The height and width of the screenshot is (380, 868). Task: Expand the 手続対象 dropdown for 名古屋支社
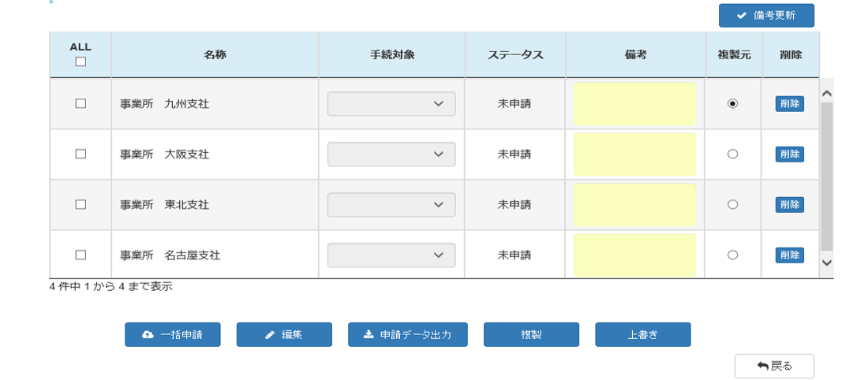pos(391,255)
